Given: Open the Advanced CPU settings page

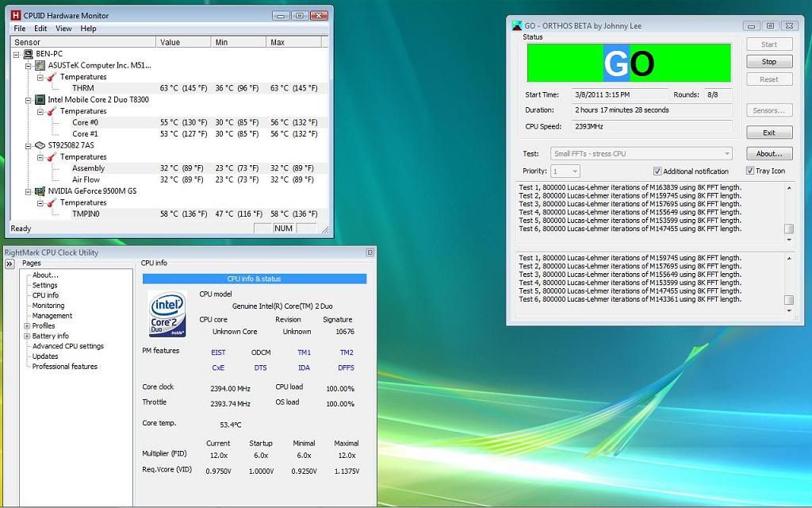Looking at the screenshot, I should click(68, 346).
